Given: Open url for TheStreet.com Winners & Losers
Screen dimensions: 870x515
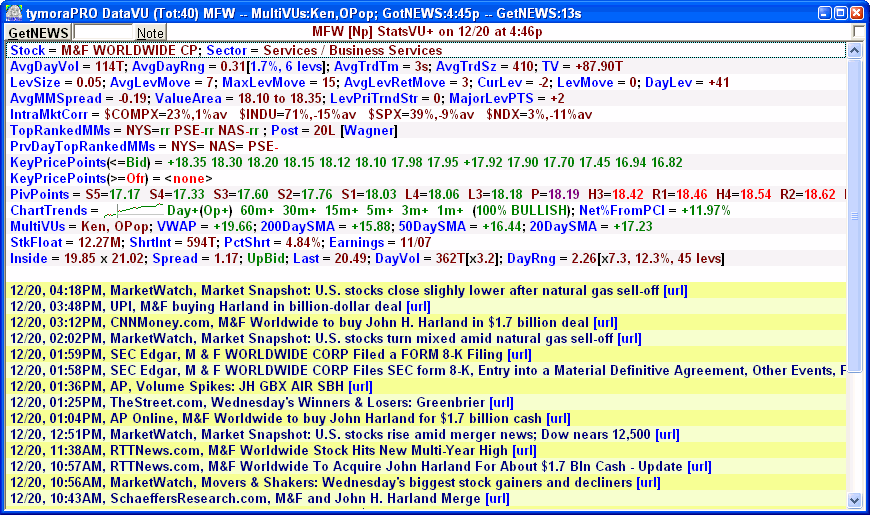Looking at the screenshot, I should click(502, 402).
